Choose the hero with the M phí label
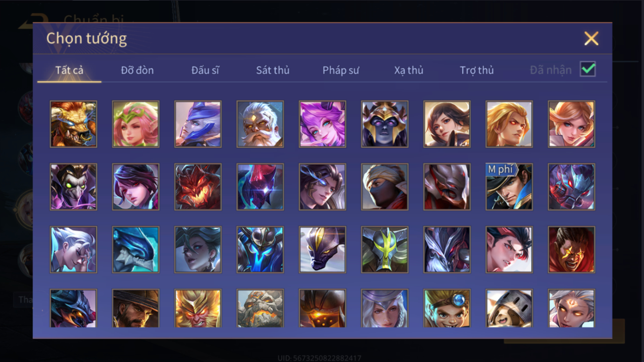644x362 pixels. 509,187
